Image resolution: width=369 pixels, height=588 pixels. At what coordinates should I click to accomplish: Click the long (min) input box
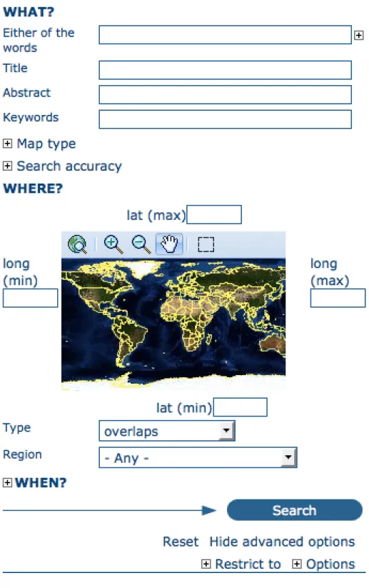pyautogui.click(x=31, y=298)
